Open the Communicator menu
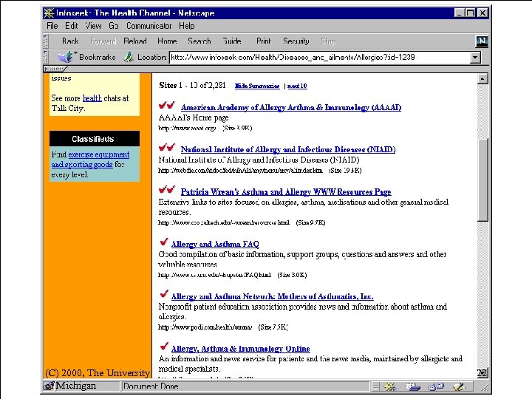Screen dimensions: 532x399 pyautogui.click(x=149, y=26)
